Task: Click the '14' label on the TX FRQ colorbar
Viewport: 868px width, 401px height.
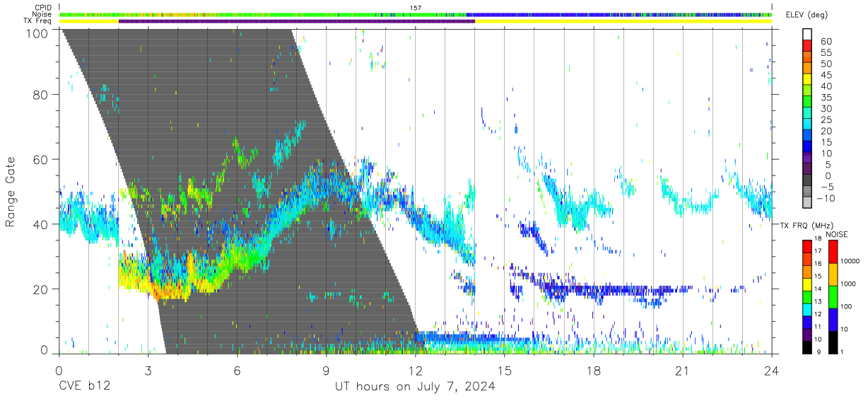Action: coord(818,289)
